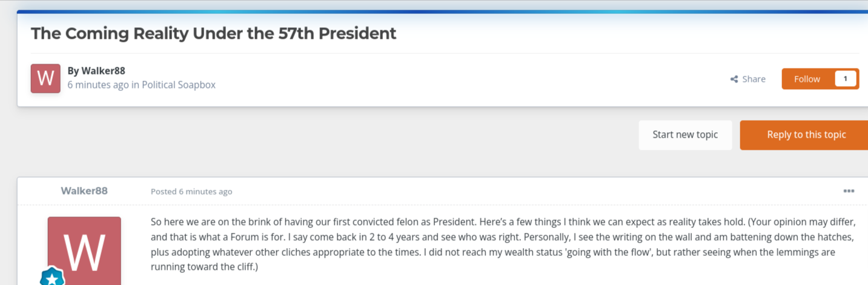Click the blue star rank badge on the avatar

pos(52,278)
